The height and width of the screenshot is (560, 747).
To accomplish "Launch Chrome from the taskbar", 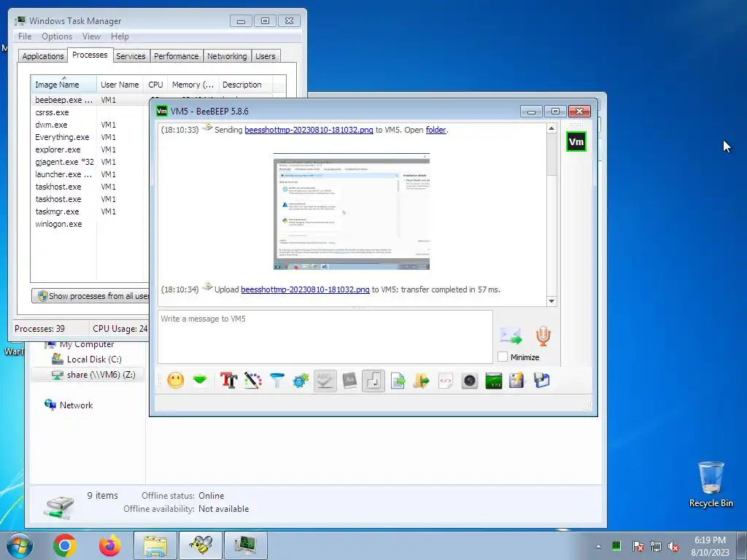I will (65, 545).
